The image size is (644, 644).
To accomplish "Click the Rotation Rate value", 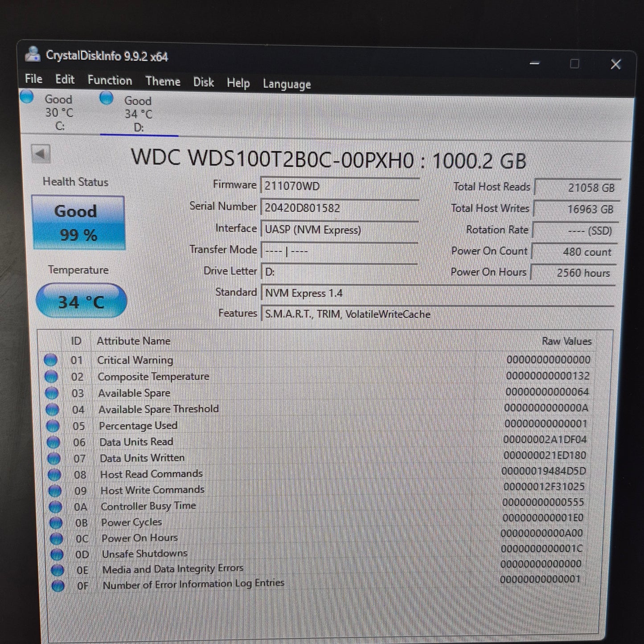I will (576, 230).
